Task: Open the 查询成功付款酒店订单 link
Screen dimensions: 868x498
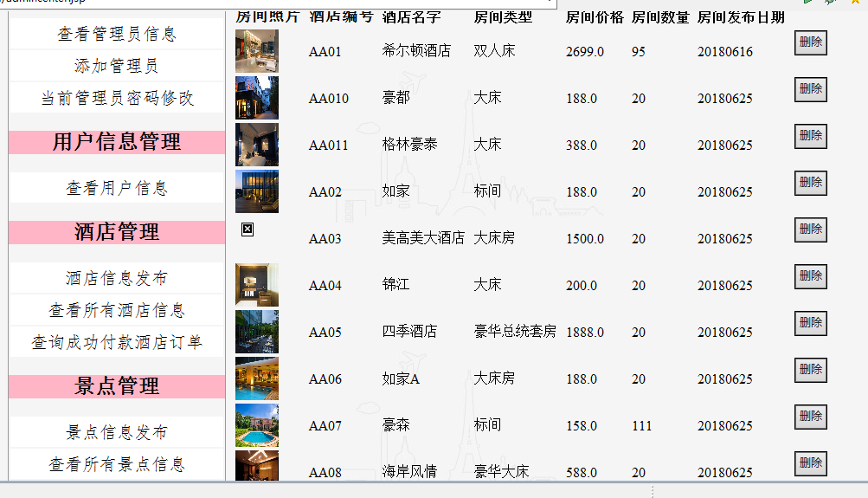Action: [117, 342]
